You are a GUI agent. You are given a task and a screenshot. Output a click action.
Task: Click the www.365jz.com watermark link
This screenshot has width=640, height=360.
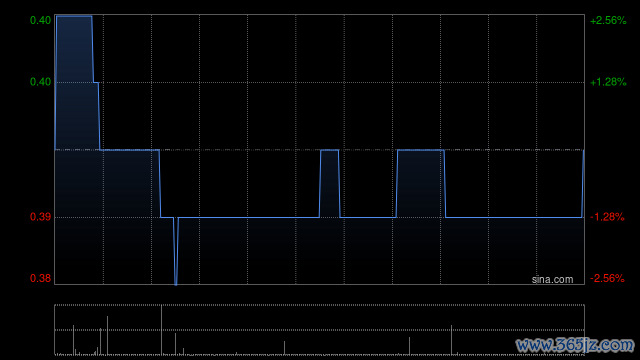[575, 345]
